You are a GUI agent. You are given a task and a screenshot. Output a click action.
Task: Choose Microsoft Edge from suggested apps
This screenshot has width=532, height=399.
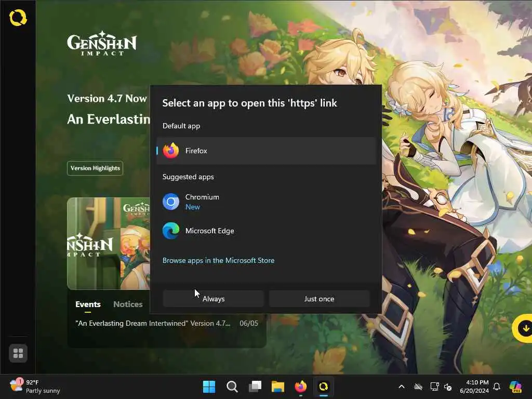click(x=267, y=231)
